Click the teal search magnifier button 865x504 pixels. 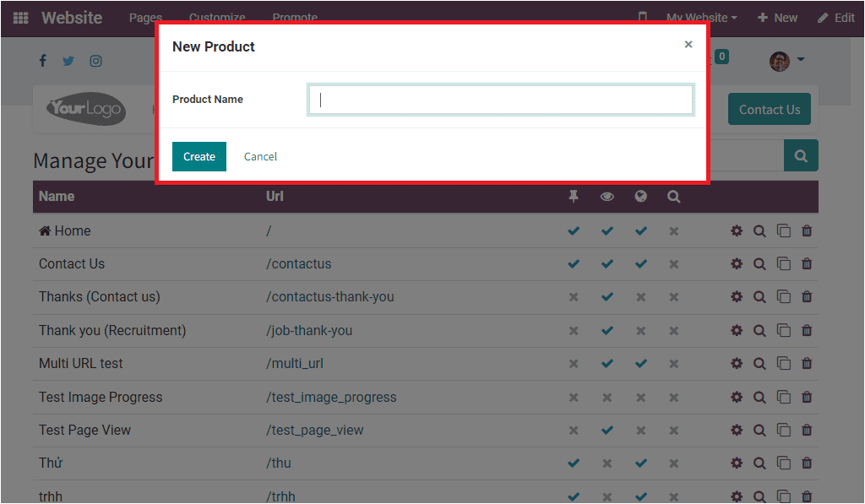800,155
